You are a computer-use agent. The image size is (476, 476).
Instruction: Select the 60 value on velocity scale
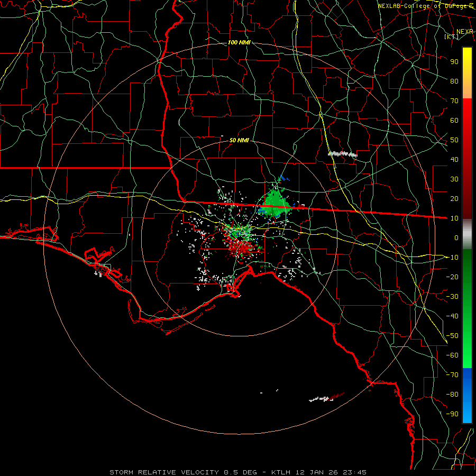[454, 120]
